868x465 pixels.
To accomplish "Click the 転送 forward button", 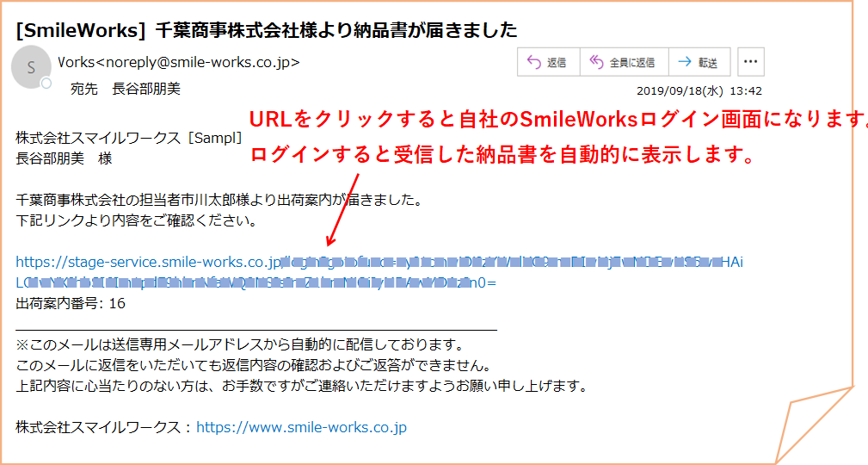I will (699, 62).
